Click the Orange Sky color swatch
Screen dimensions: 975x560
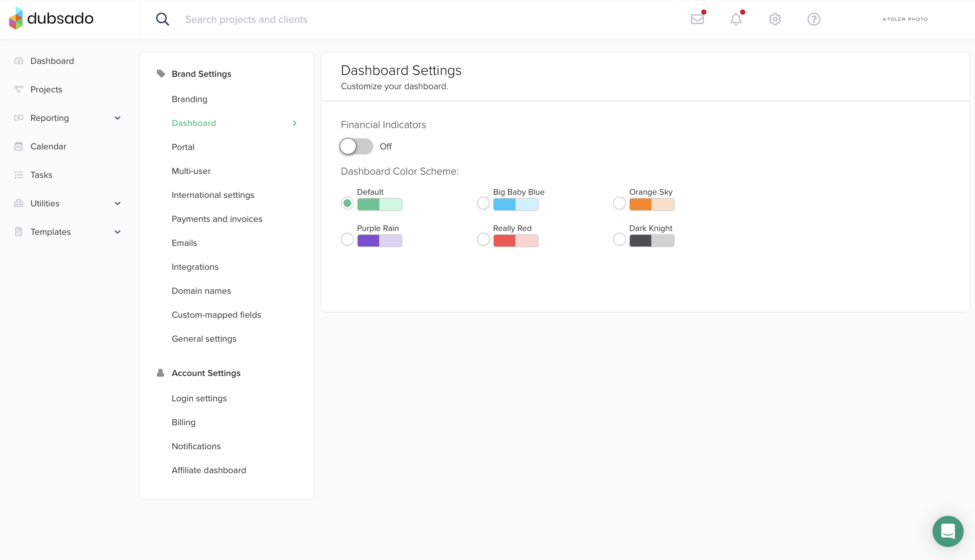[651, 204]
